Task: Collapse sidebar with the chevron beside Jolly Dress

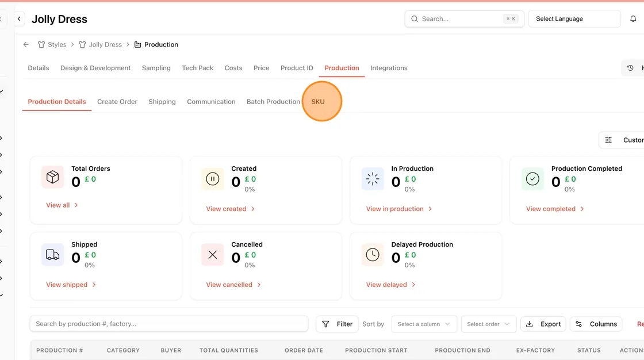Action: click(19, 19)
